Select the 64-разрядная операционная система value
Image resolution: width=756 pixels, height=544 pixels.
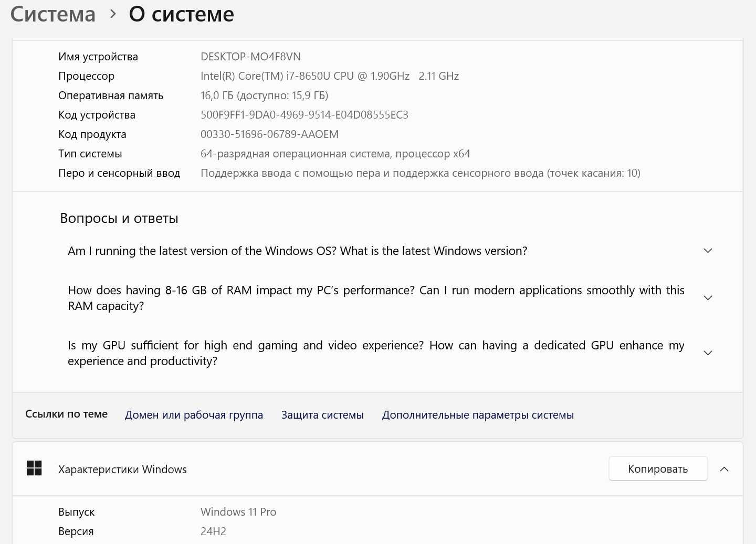click(x=335, y=154)
